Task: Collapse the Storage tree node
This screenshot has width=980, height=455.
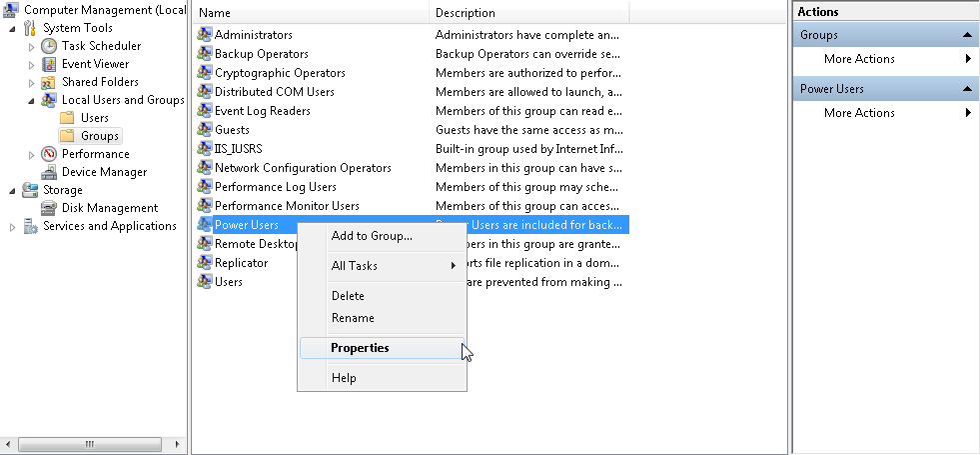Action: click(13, 191)
